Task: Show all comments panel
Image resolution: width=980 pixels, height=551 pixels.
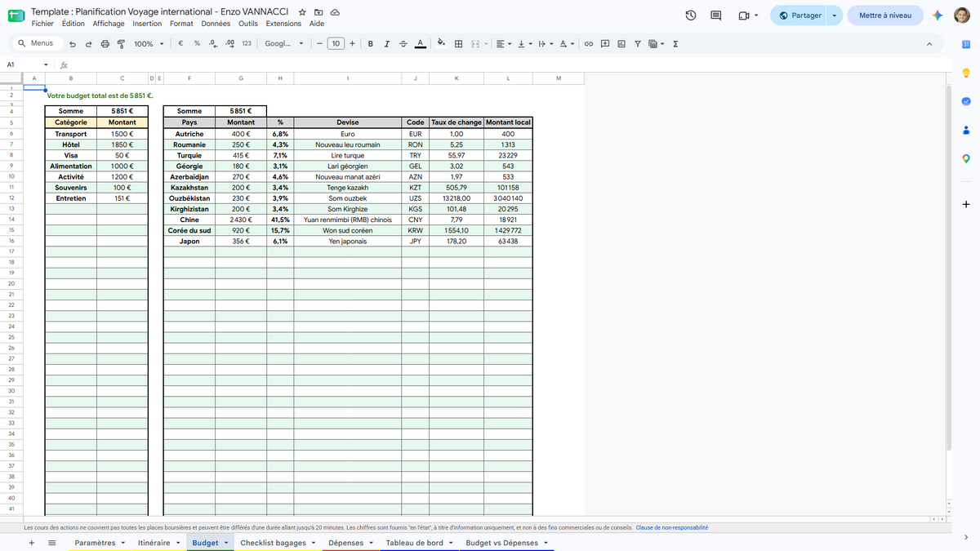Action: [x=716, y=16]
